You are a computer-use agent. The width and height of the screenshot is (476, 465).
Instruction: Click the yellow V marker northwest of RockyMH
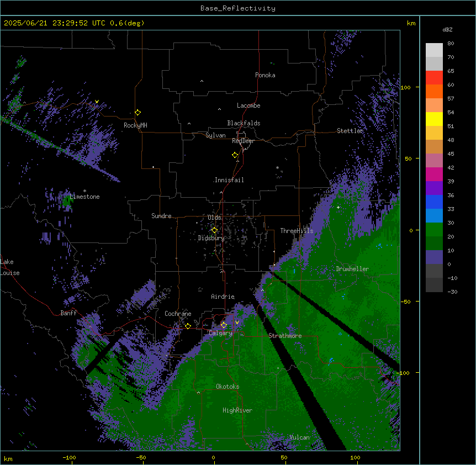97,102
